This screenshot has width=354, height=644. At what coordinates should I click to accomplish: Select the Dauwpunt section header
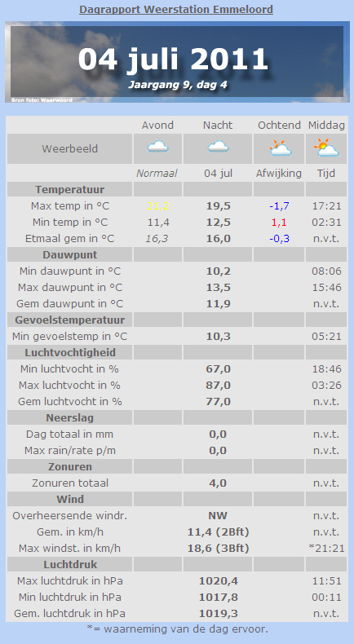(x=70, y=254)
